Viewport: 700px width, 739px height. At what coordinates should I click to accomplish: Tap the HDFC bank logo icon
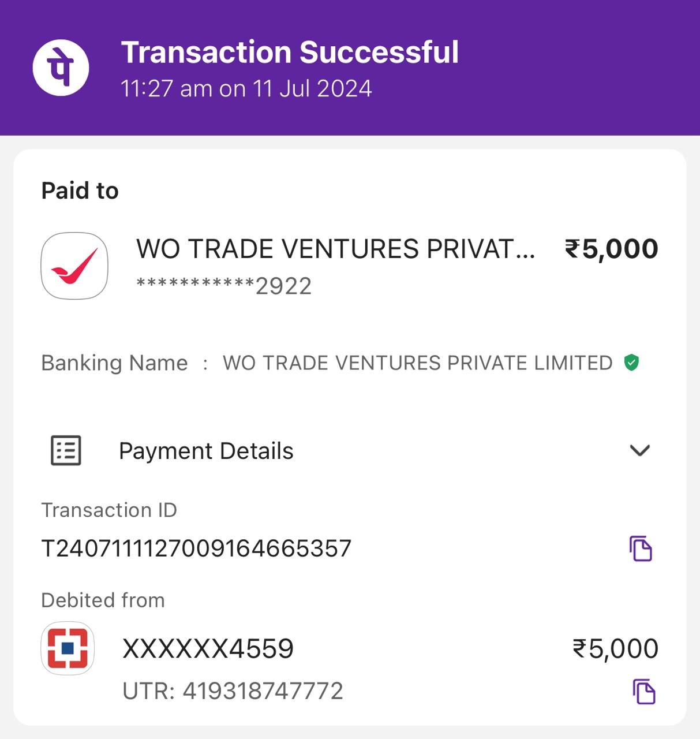pos(68,648)
